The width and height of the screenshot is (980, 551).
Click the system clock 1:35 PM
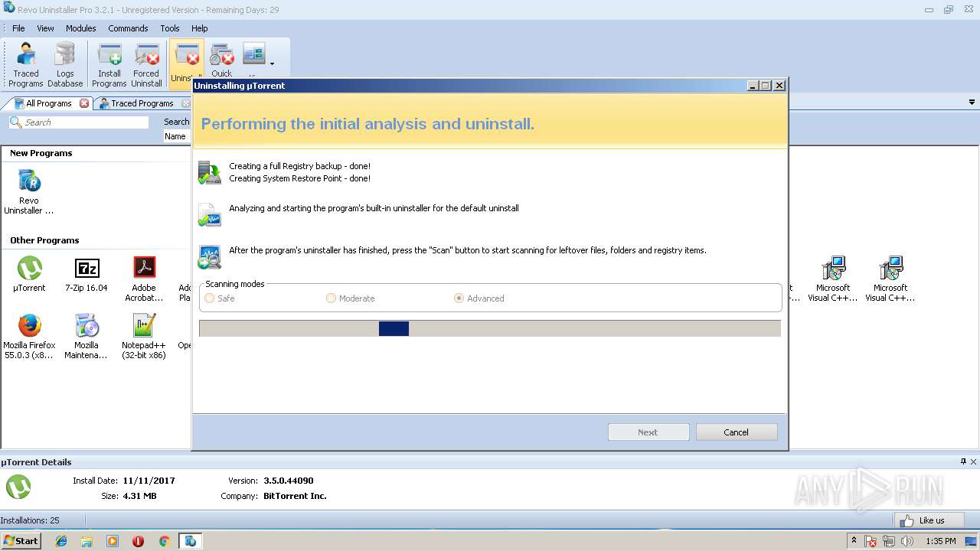941,541
